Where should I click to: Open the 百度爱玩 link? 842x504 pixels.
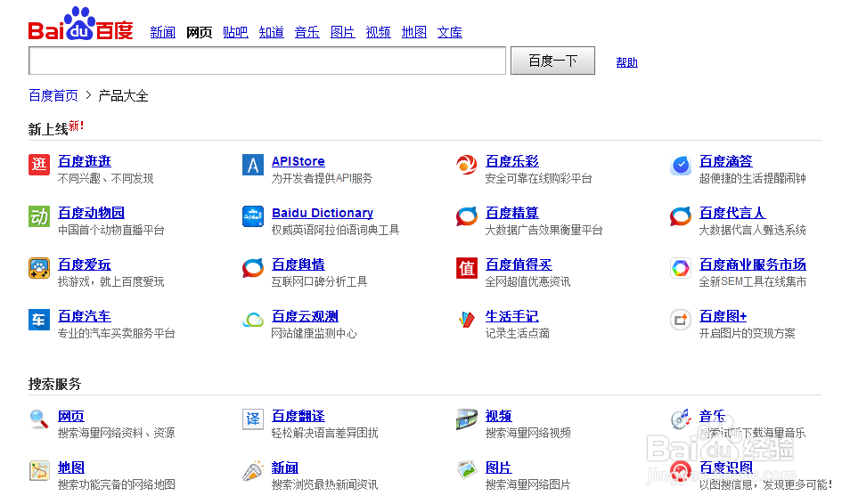click(85, 264)
